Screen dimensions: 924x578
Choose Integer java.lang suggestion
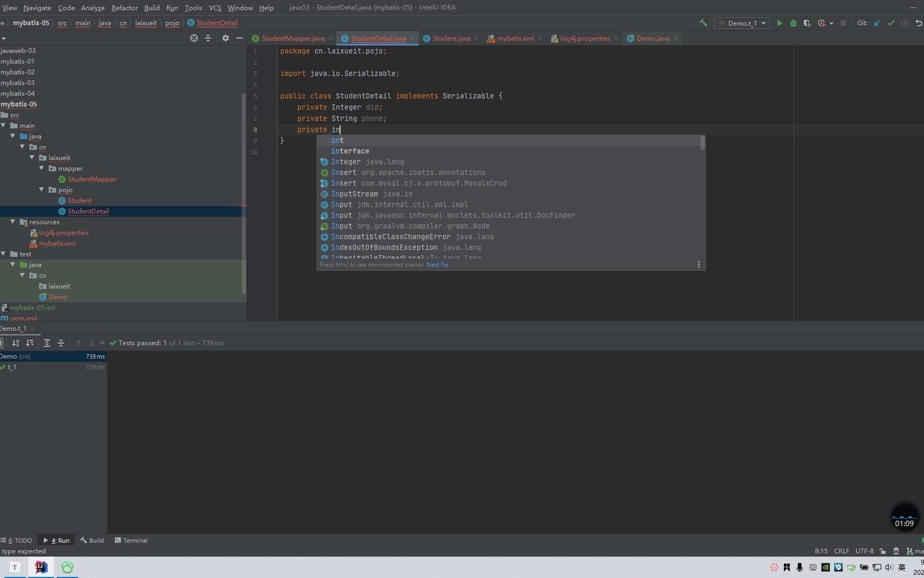tap(511, 162)
